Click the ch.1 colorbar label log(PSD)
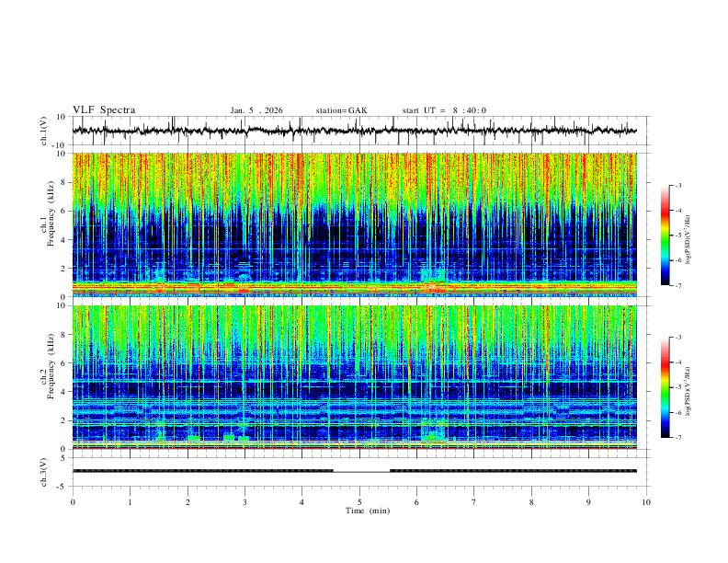Screen dimensions: 728x563 688,240
